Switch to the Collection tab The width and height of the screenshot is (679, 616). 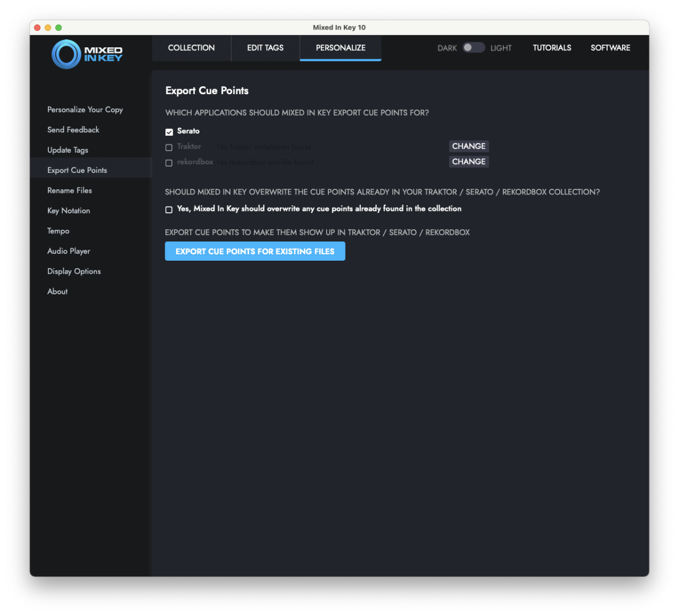pos(192,48)
